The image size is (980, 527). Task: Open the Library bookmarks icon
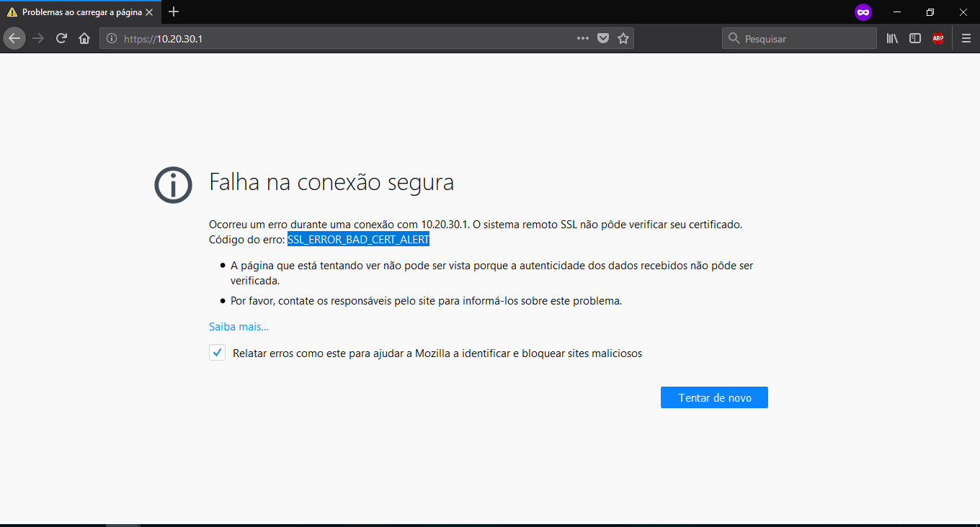click(x=892, y=39)
